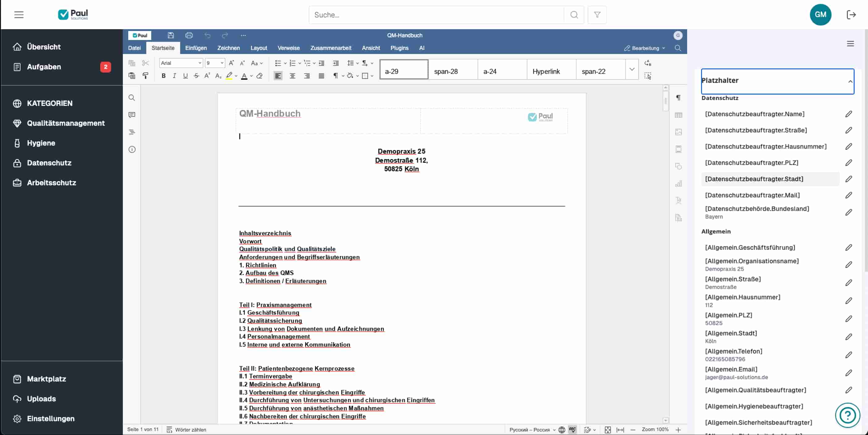The width and height of the screenshot is (868, 435).
Task: Open the headings navigation icon
Action: [132, 132]
